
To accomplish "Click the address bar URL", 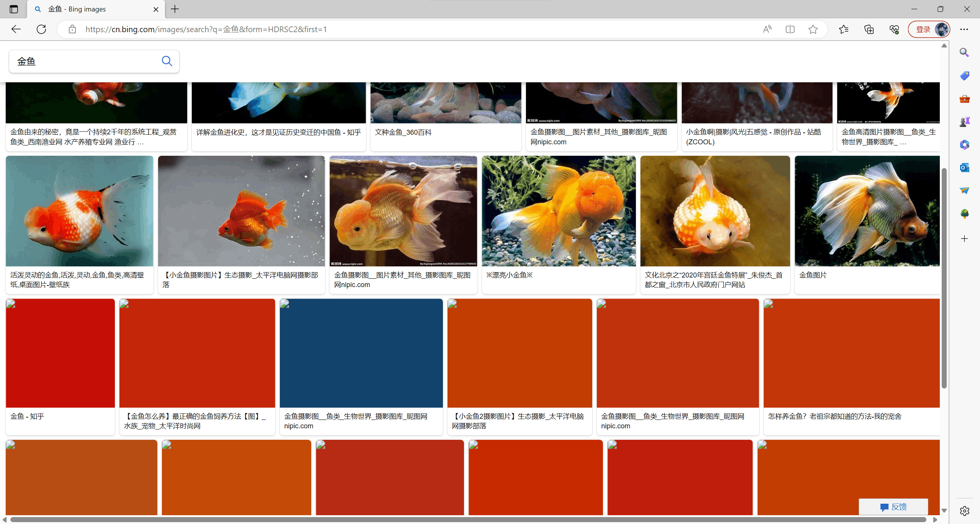I will click(x=206, y=29).
